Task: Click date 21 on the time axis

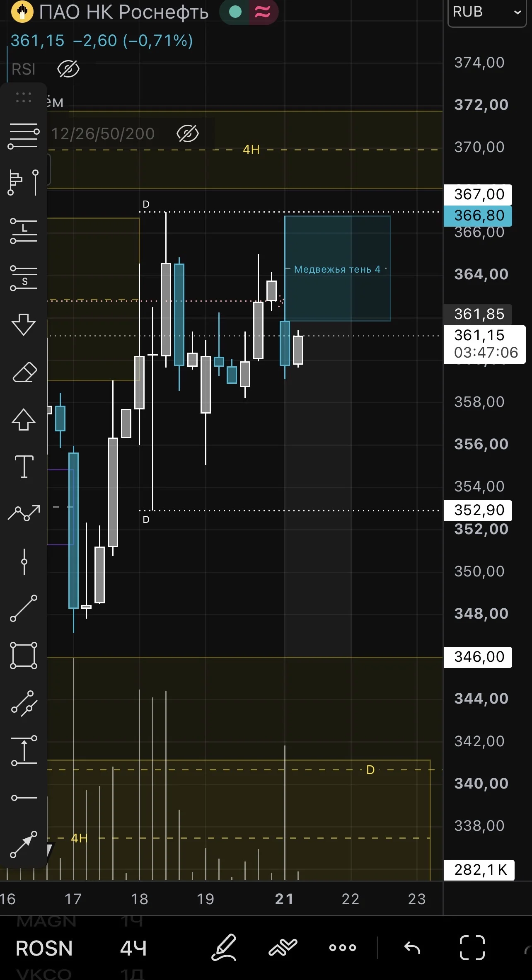Action: point(284,899)
